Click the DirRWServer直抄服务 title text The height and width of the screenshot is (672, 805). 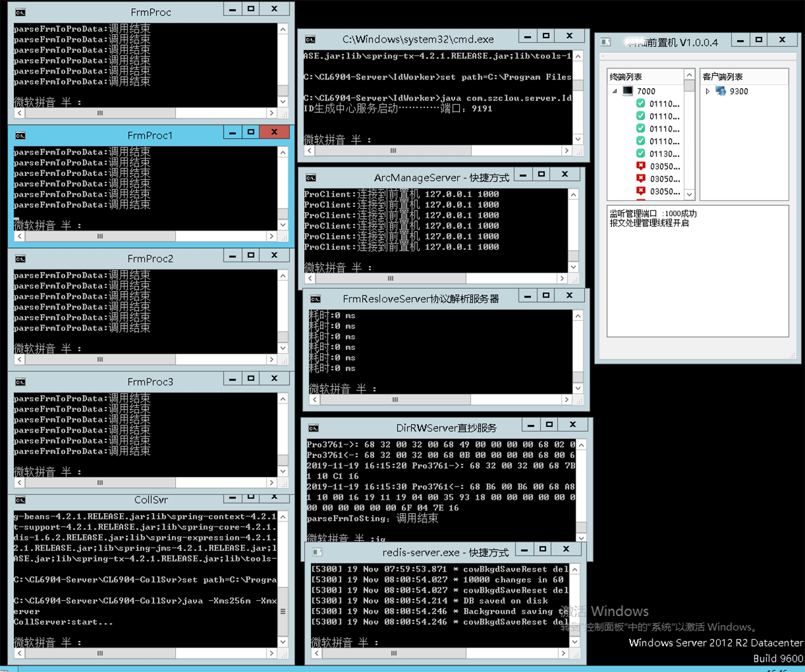446,428
